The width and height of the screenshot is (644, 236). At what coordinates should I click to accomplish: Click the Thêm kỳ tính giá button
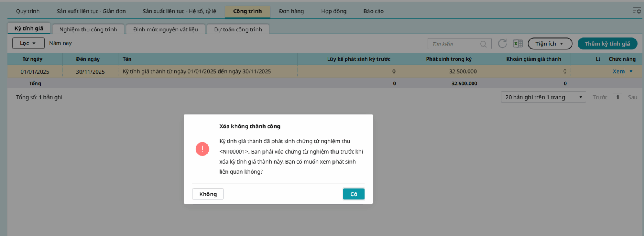[x=607, y=43]
